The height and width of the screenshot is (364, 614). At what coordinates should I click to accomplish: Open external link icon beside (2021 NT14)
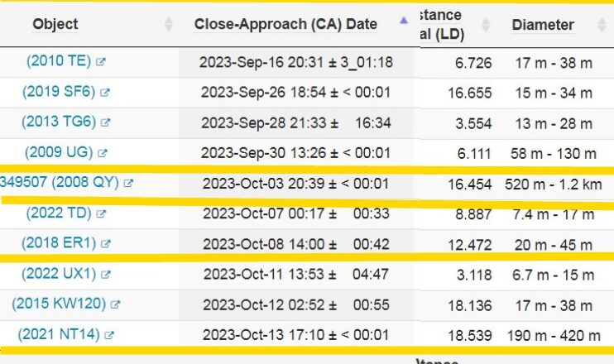[109, 335]
